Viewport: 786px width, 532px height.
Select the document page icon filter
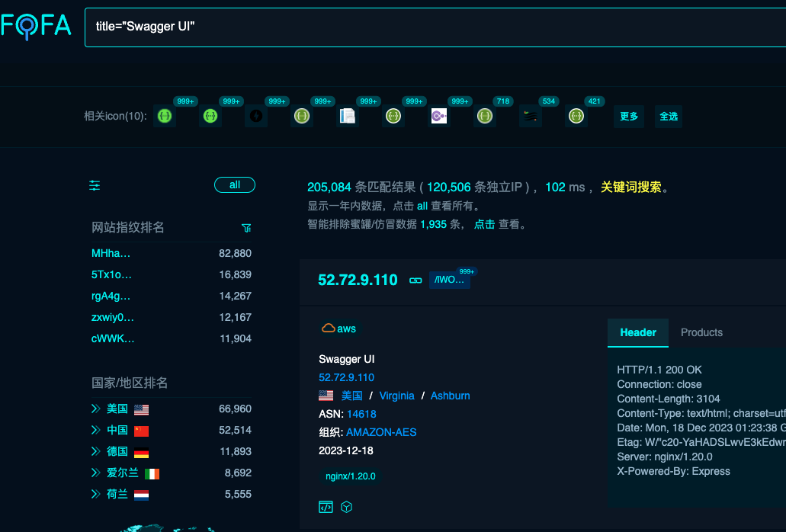point(348,116)
